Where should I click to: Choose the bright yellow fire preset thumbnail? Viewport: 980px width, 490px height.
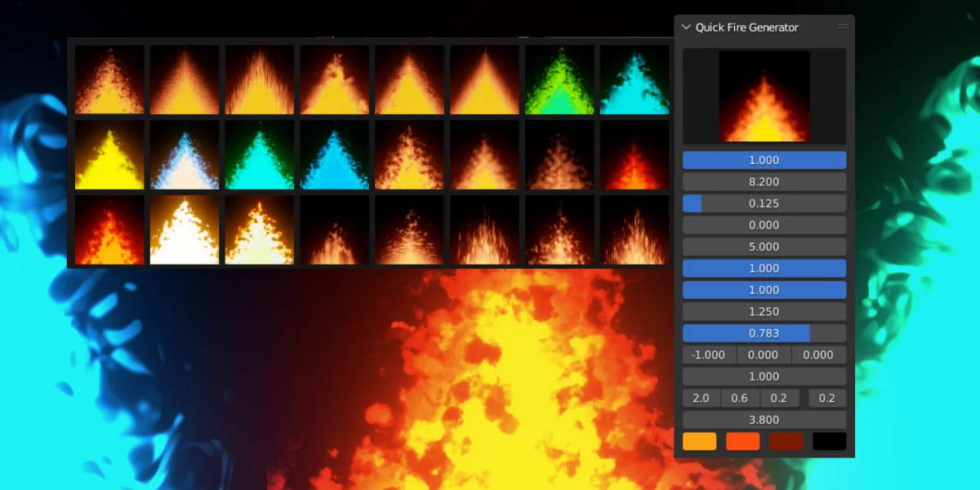(109, 155)
